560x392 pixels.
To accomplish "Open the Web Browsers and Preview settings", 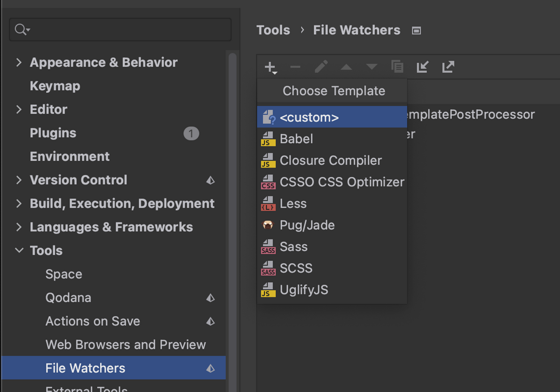I will click(126, 344).
